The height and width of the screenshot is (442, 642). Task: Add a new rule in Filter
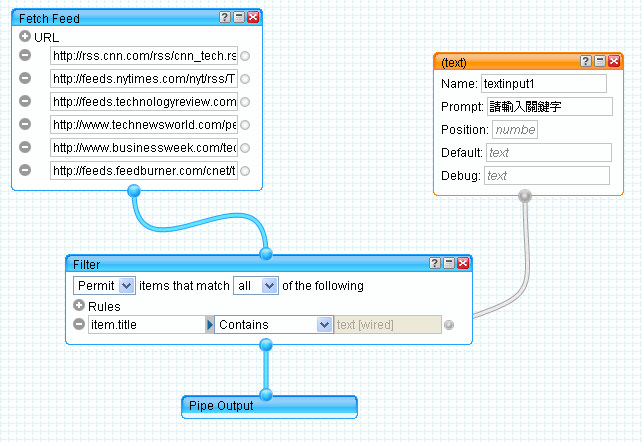79,306
